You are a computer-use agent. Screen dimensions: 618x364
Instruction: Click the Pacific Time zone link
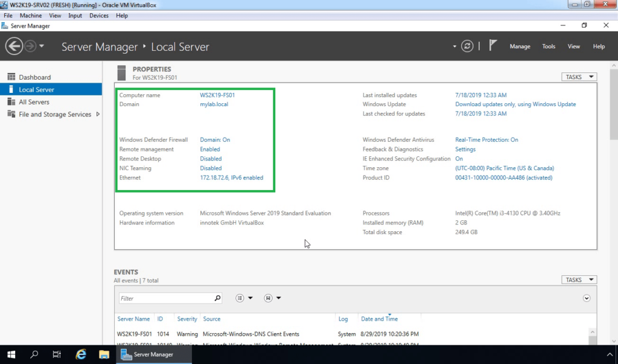click(x=505, y=168)
